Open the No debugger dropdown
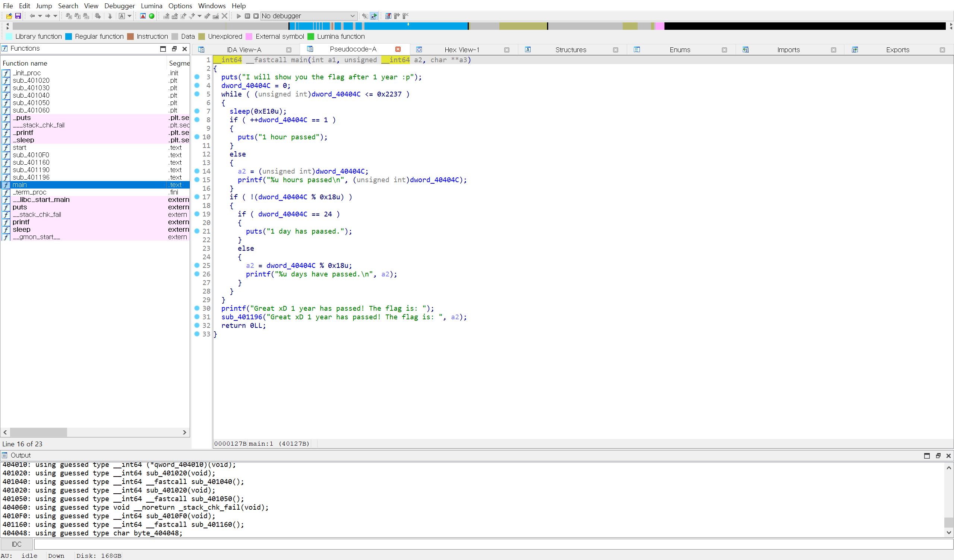Viewport: 954px width, 560px height. pos(309,16)
